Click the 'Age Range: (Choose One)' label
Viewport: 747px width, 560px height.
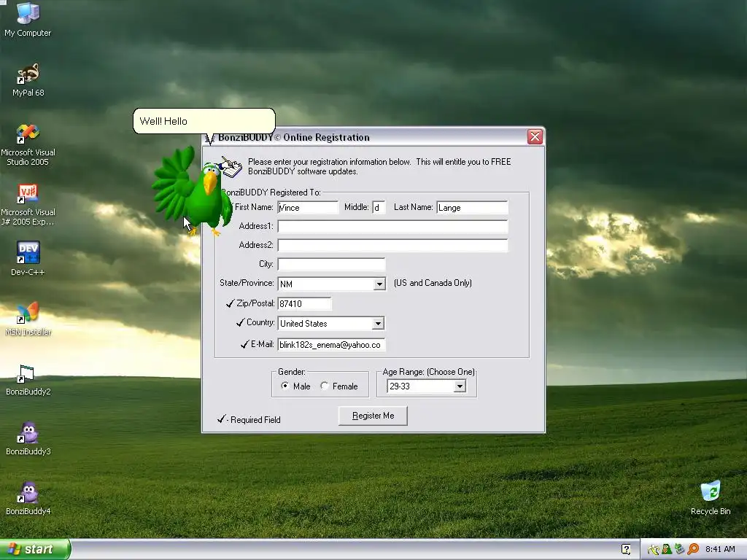click(x=428, y=372)
